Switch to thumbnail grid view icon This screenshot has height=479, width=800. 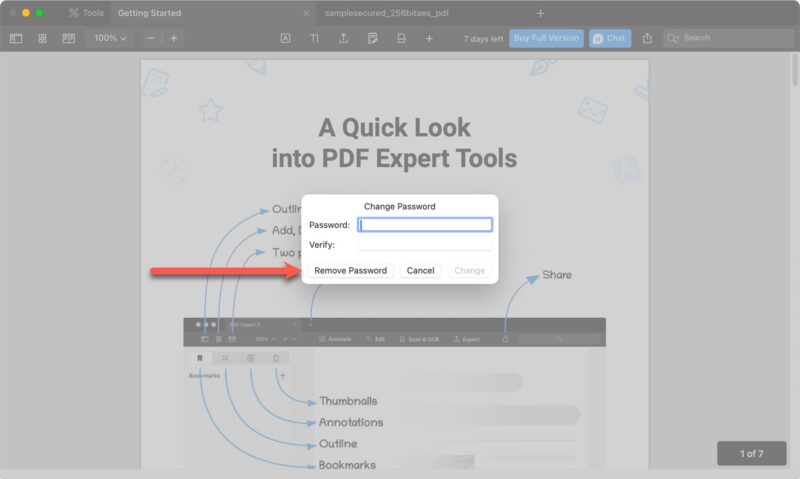[42, 38]
